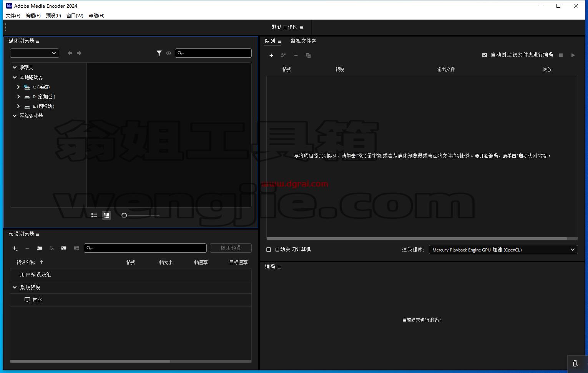Collapse the 网络驱动器 tree node

(15, 116)
